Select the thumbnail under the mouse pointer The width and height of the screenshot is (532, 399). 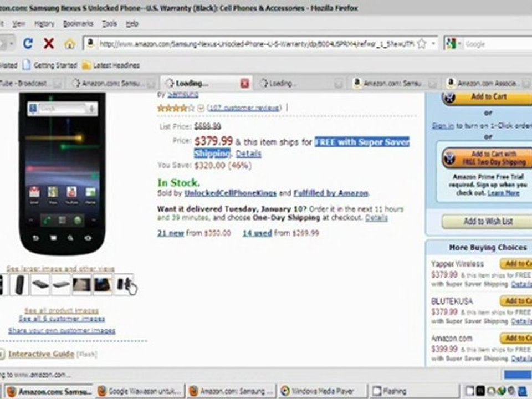pyautogui.click(x=124, y=284)
